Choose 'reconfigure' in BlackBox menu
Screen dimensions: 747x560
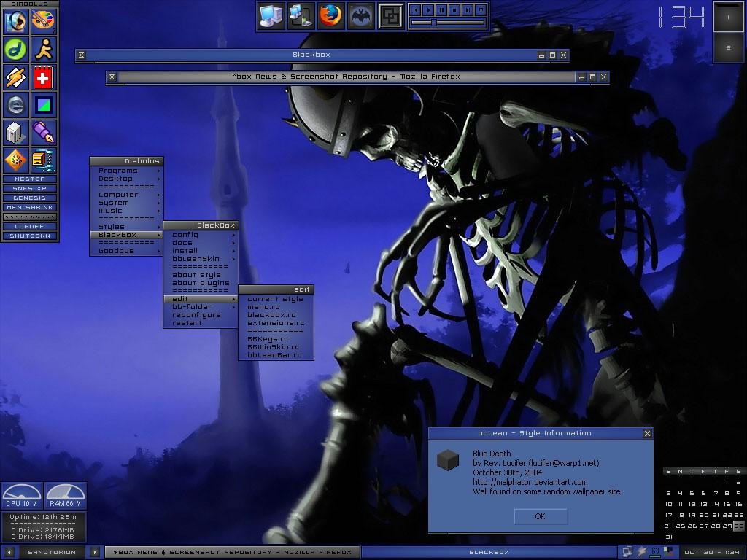(x=201, y=315)
